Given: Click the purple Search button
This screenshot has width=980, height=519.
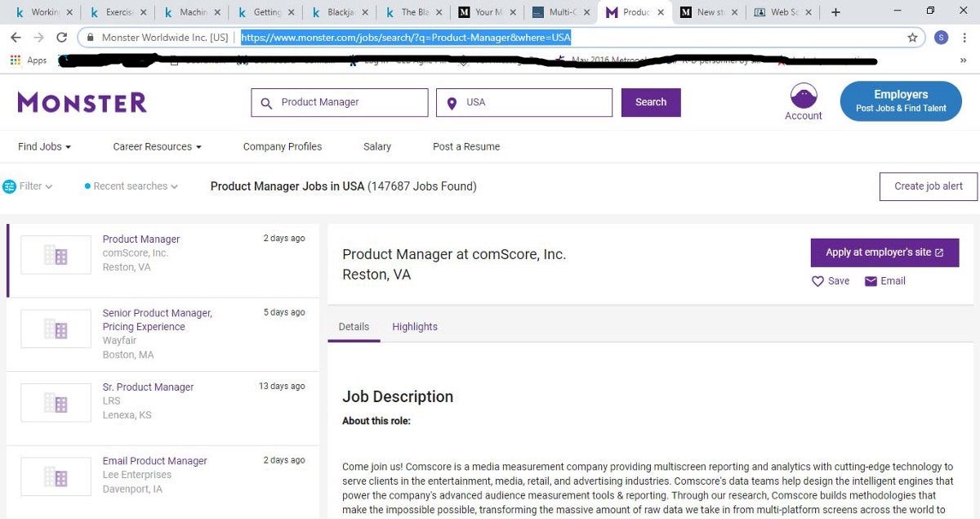Looking at the screenshot, I should click(x=651, y=103).
